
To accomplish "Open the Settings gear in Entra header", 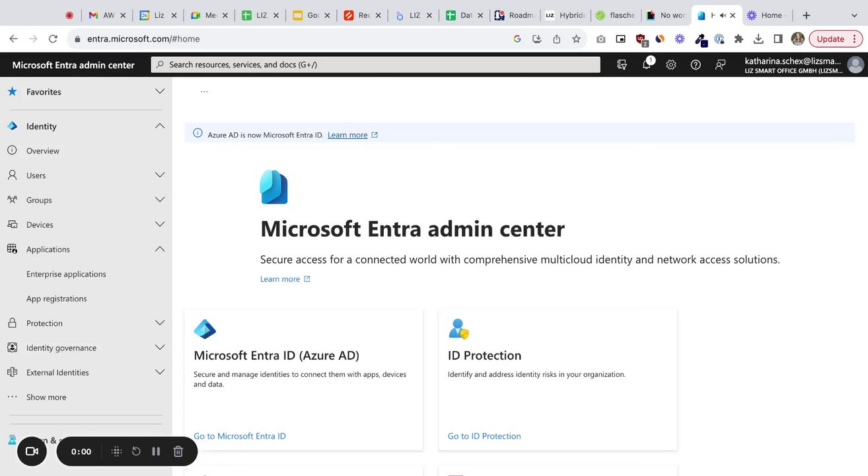I will [671, 65].
